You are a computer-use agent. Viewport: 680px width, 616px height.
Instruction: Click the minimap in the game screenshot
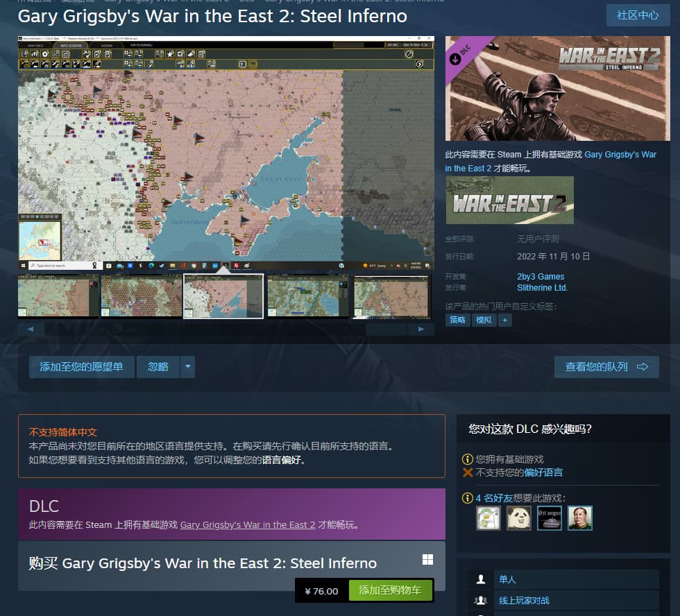pos(40,241)
